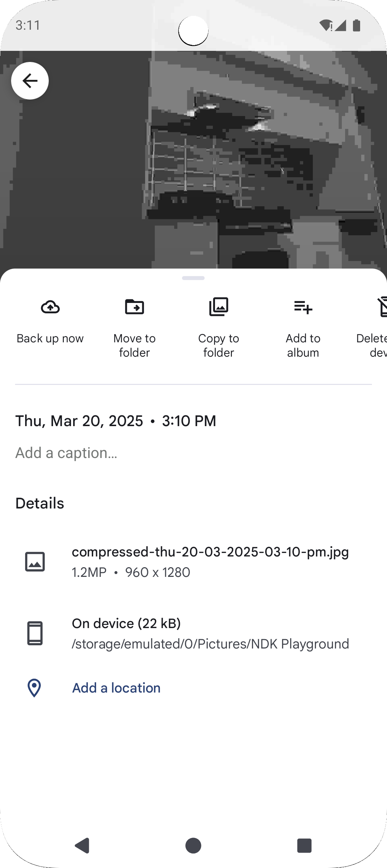
Task: Tap the Delete from device icon
Action: coord(382,307)
